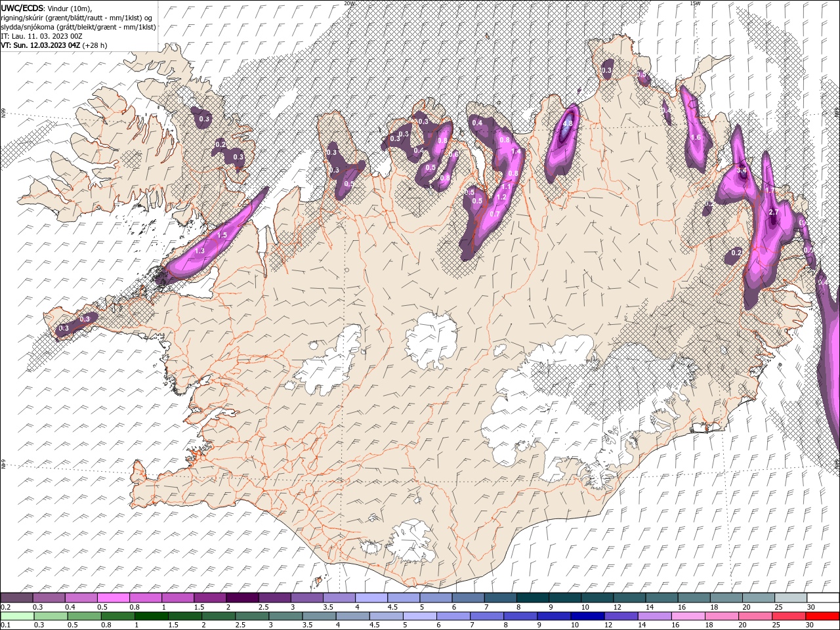Click the 1.6 precipitation value label

tap(696, 137)
